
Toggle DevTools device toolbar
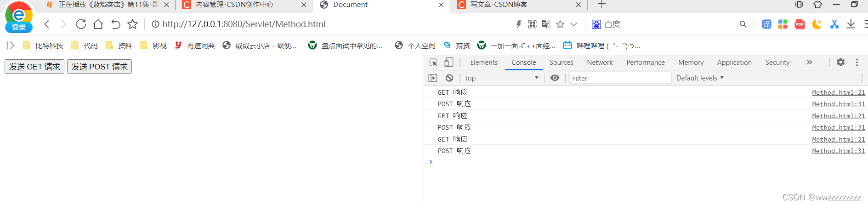click(x=449, y=62)
